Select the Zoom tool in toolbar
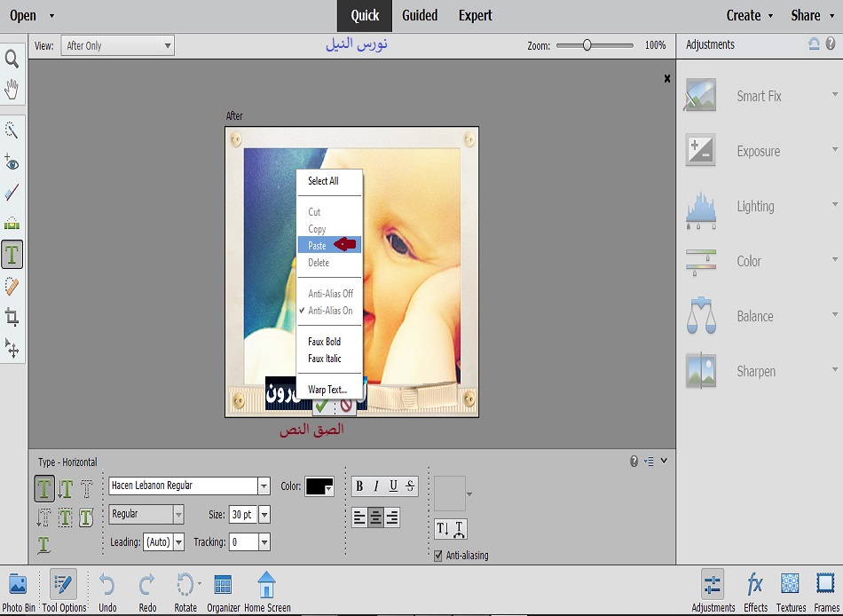 point(12,59)
